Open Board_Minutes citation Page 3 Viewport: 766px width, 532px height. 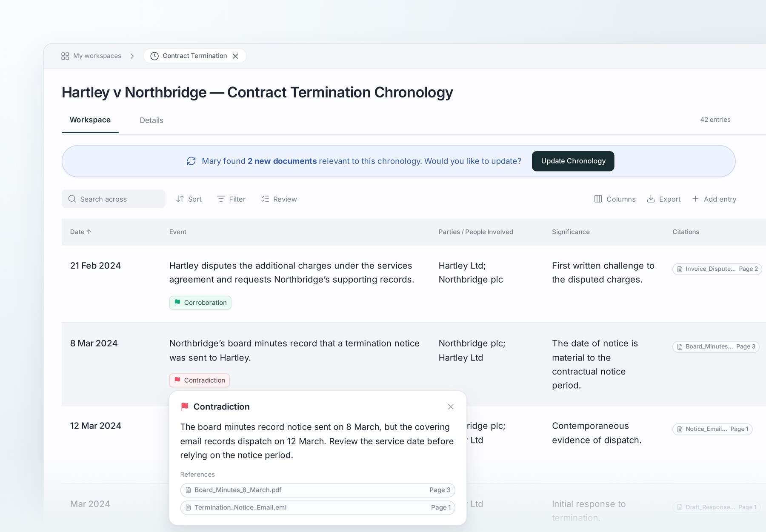coord(716,346)
